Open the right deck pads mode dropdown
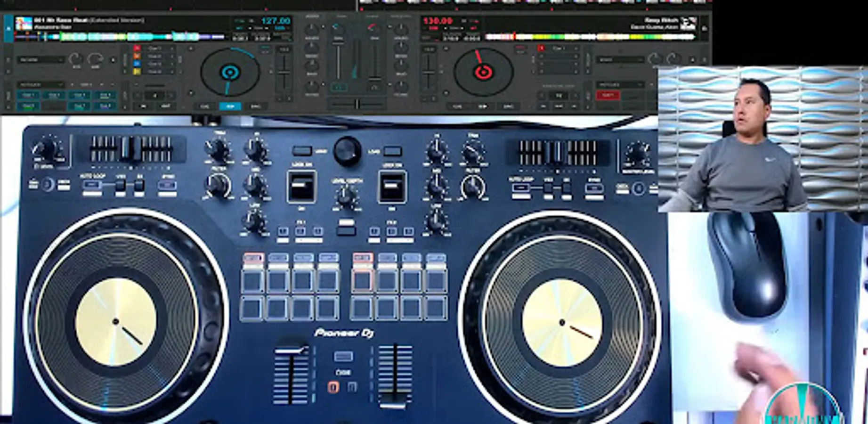Image resolution: width=868 pixels, height=424 pixels. coord(620,85)
